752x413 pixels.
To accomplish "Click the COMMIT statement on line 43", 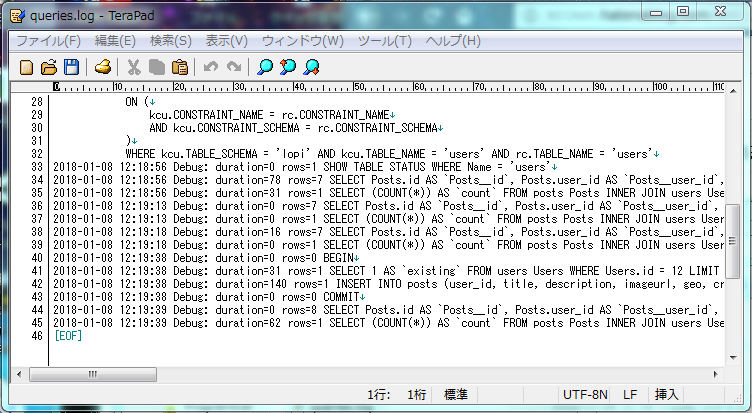I will 341,297.
